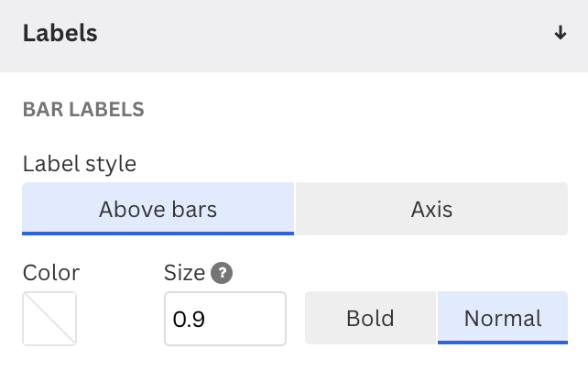Activate the Bold text button
Viewport: 588px width, 370px height.
click(371, 318)
